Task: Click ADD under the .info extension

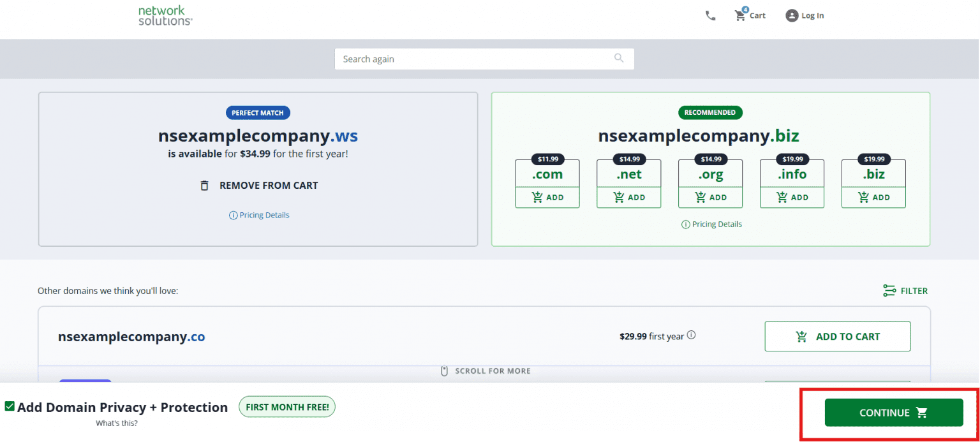Action: tap(792, 197)
